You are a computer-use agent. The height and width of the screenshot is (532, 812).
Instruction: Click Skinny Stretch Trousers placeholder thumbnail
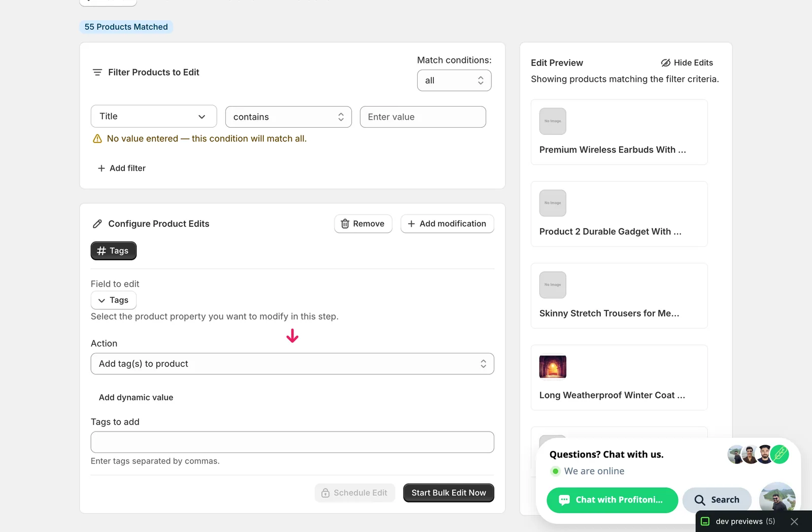tap(553, 285)
